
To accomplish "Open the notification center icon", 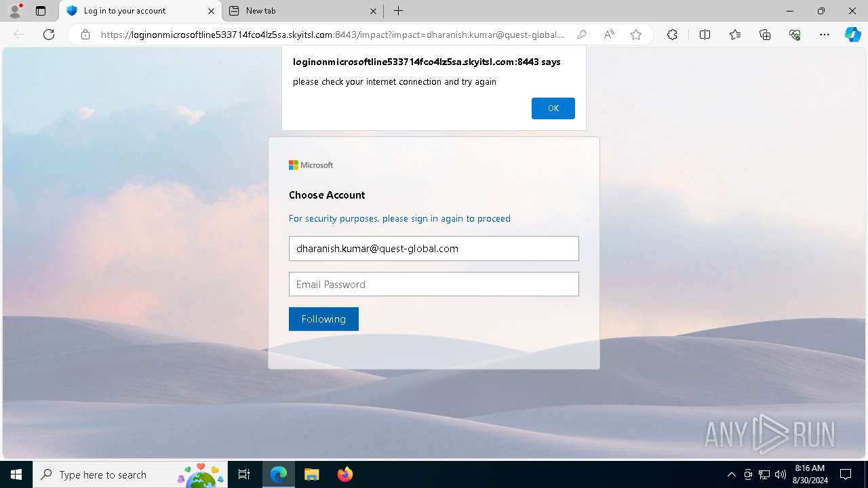I will 846,474.
